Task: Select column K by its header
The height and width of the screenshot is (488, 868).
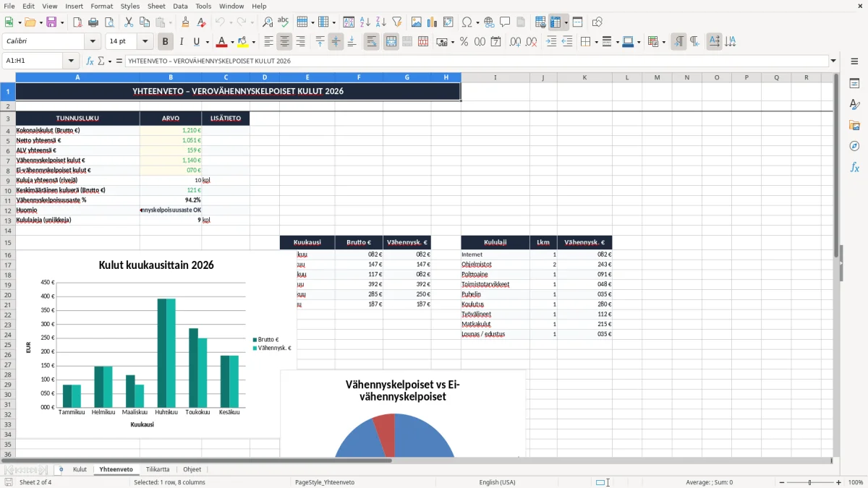Action: click(584, 77)
